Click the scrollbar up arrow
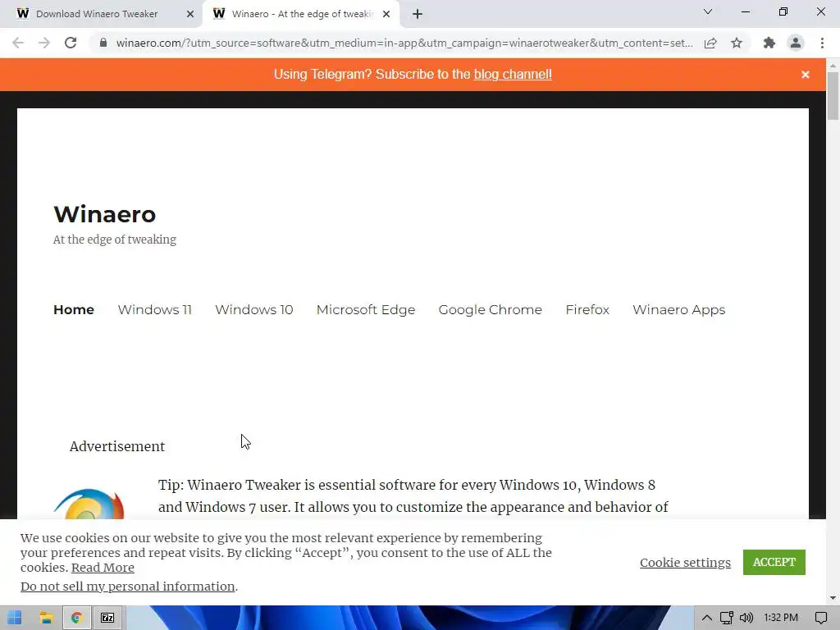840x630 pixels. (833, 66)
